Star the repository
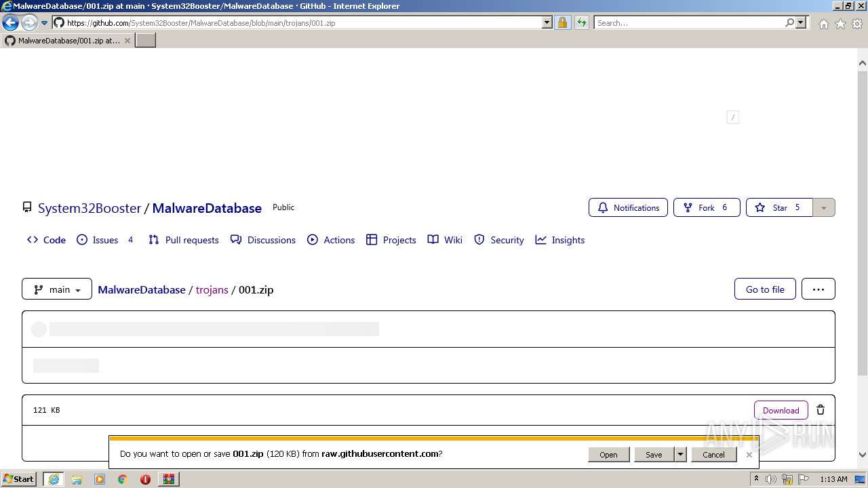 [x=779, y=207]
